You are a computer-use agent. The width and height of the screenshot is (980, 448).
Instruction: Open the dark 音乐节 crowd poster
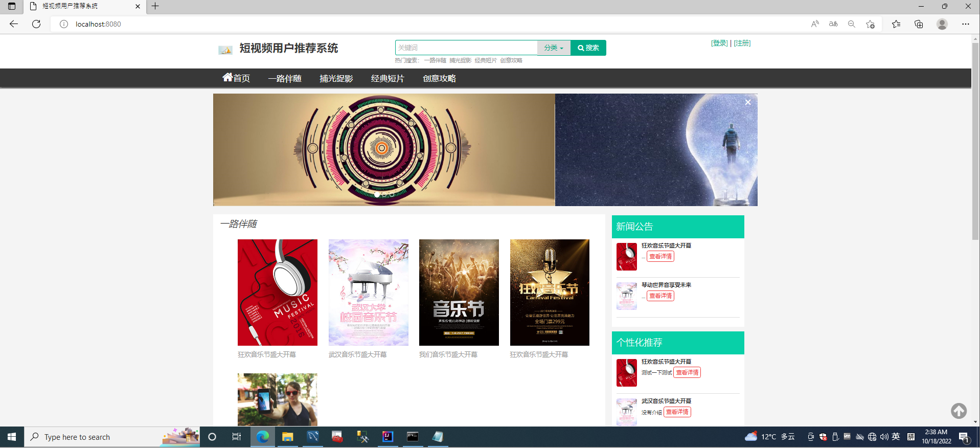459,293
